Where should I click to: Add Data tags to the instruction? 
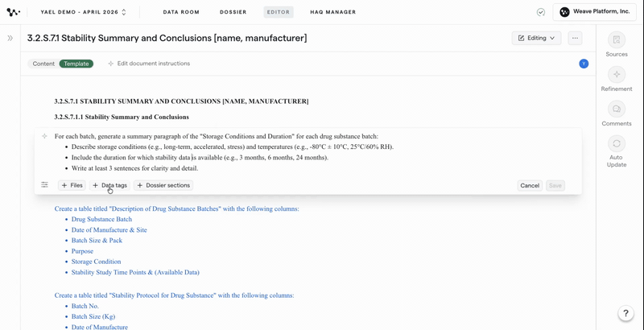click(x=110, y=185)
